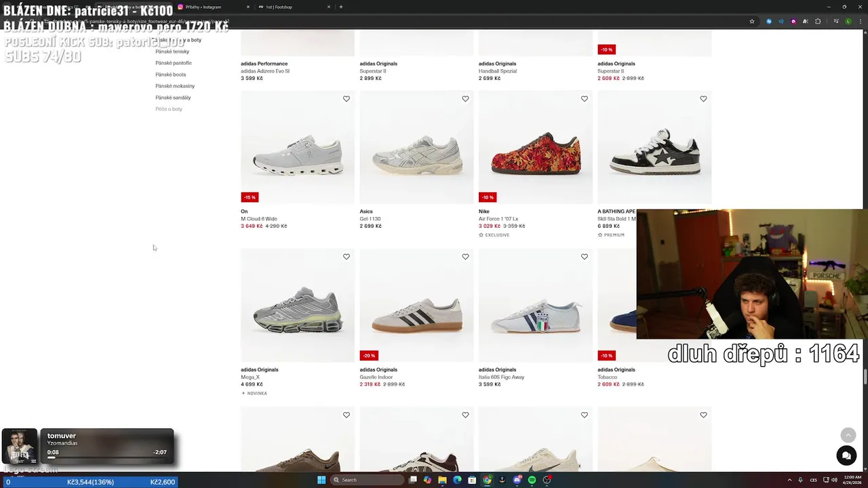Click the -20 % badge on Gazelle Indoor
This screenshot has width=868, height=488.
coord(369,355)
